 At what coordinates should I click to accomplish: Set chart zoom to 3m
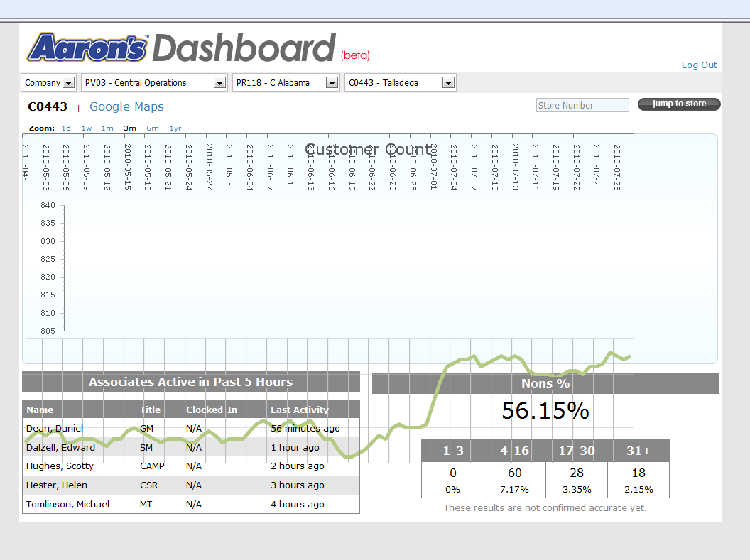[x=130, y=128]
